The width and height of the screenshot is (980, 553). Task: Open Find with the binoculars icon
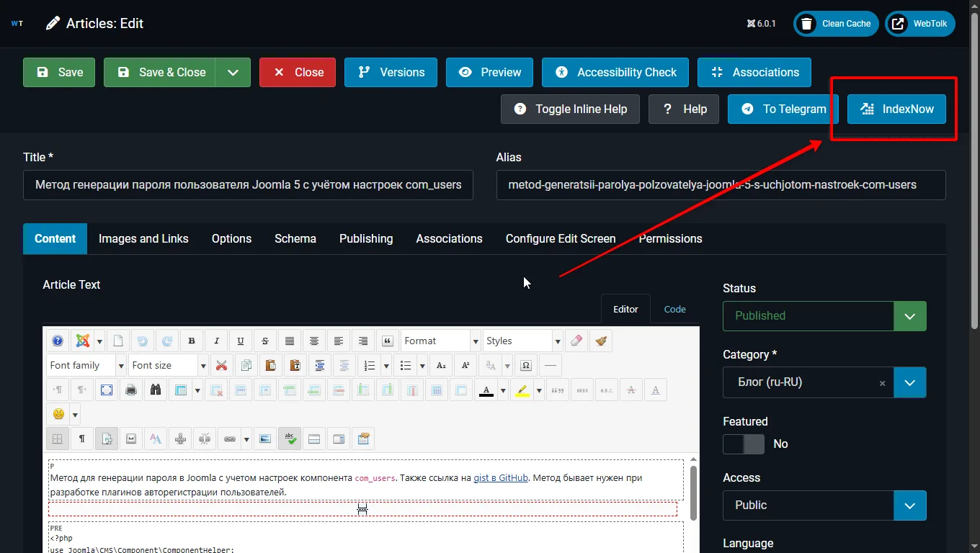(155, 390)
